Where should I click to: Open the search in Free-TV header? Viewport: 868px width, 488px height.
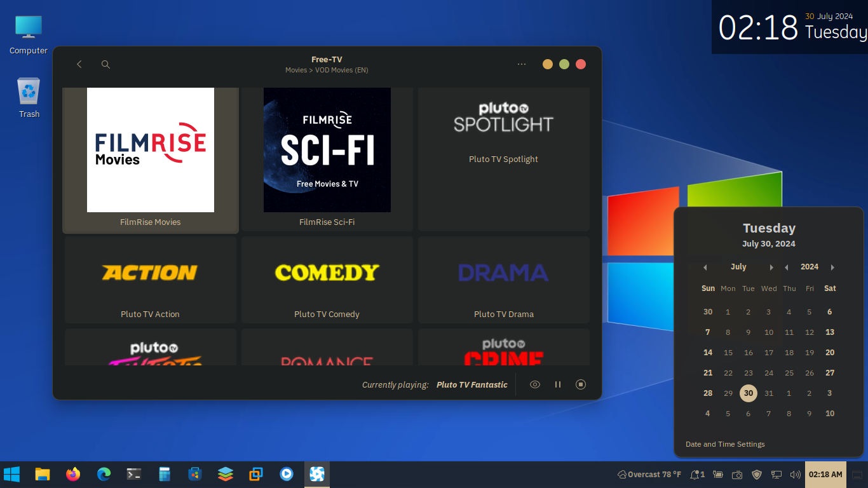(106, 64)
